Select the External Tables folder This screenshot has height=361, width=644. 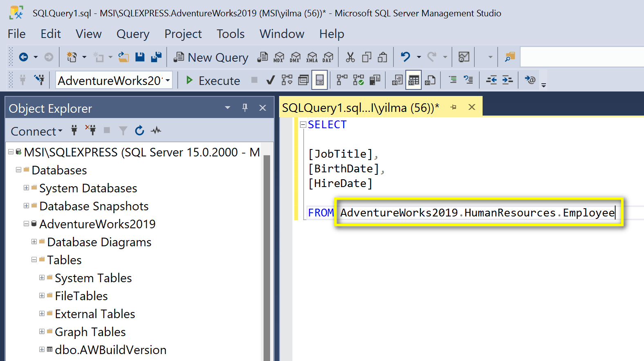[x=95, y=314]
